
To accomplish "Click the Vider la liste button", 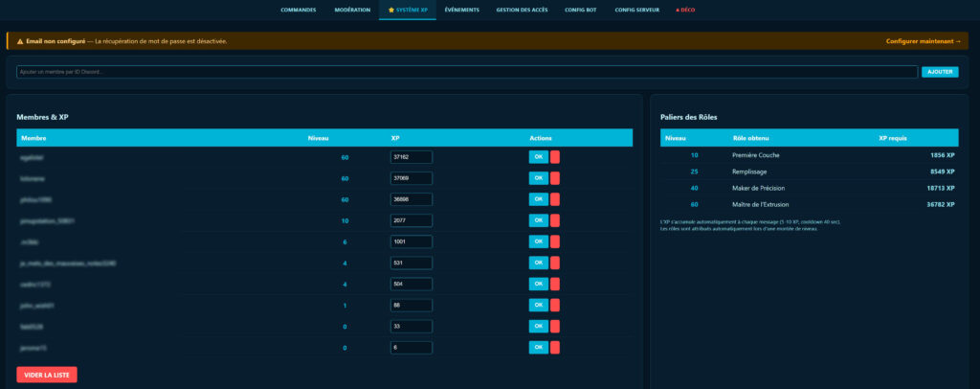I will click(47, 375).
